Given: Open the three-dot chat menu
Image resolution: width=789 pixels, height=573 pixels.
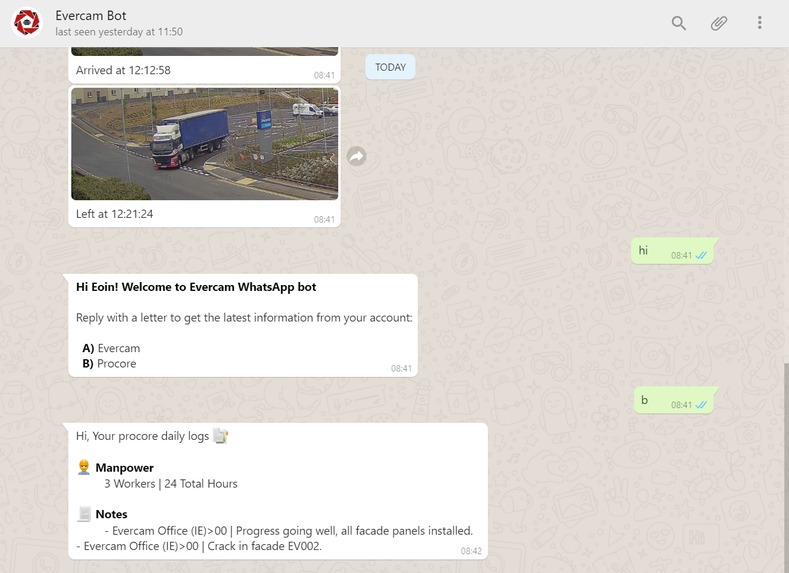Looking at the screenshot, I should 759,23.
